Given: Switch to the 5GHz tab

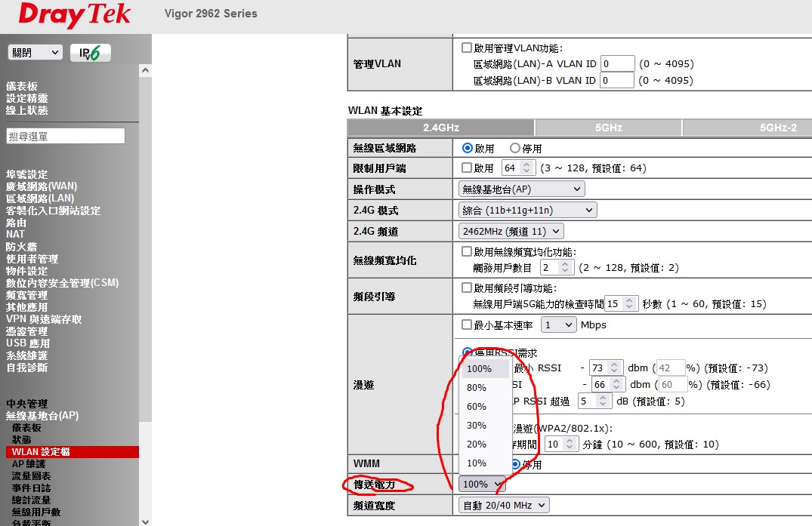Looking at the screenshot, I should click(x=608, y=128).
